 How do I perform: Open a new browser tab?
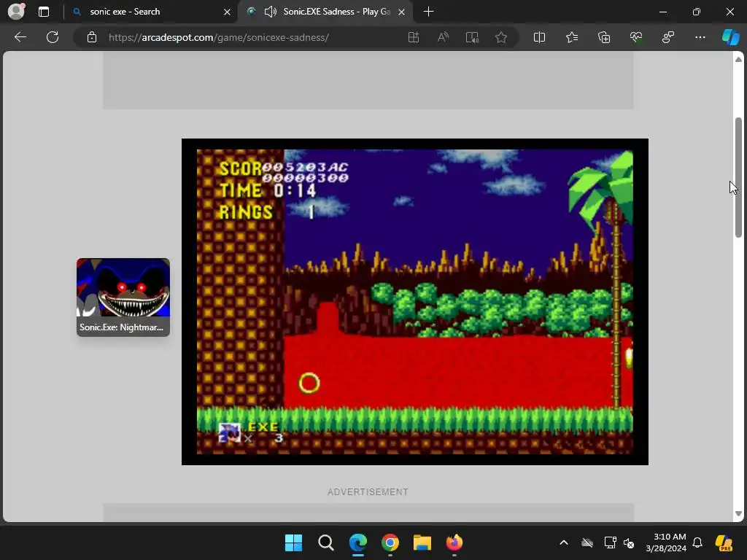[x=428, y=12]
